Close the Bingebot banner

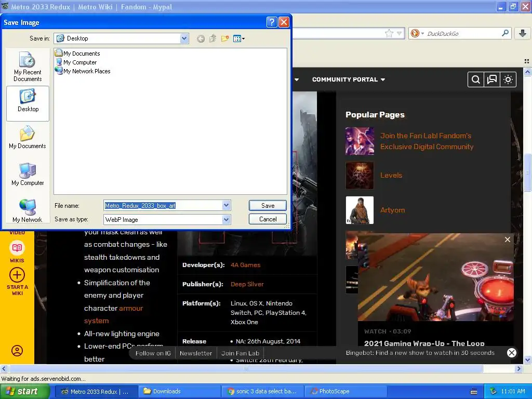pos(511,353)
